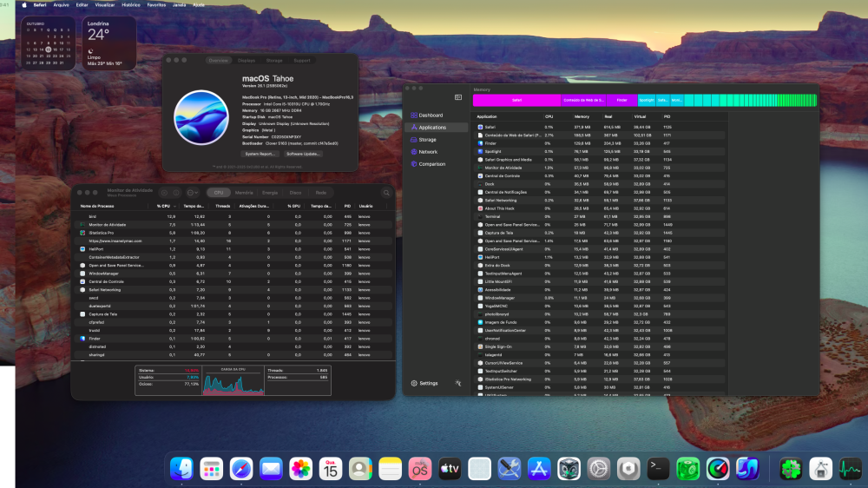Click the Londrina weather widget
Image resolution: width=868 pixels, height=488 pixels.
click(109, 43)
